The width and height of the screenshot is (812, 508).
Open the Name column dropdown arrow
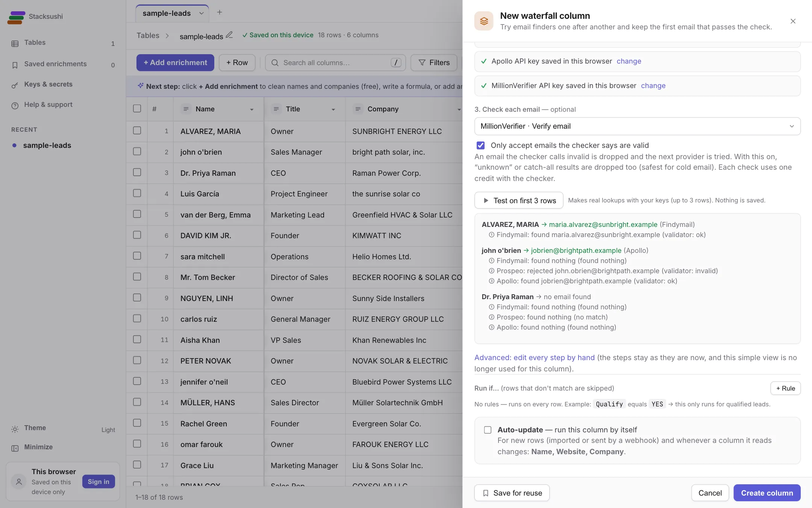[252, 110]
